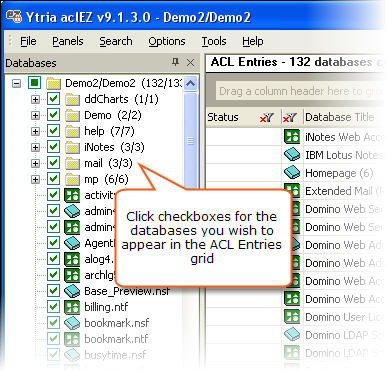Sort by the Database Title column header
Screen dimensions: 387x371
[x=340, y=117]
